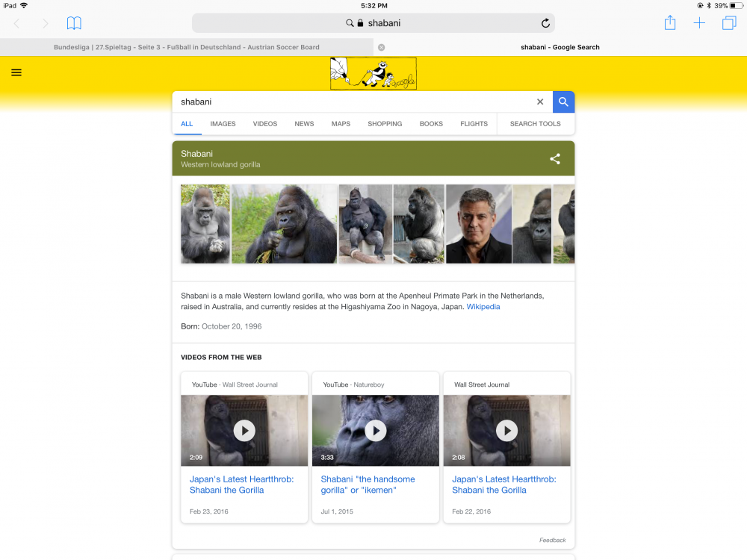747x560 pixels.
Task: Show all open tabs overview icon
Action: pos(729,23)
